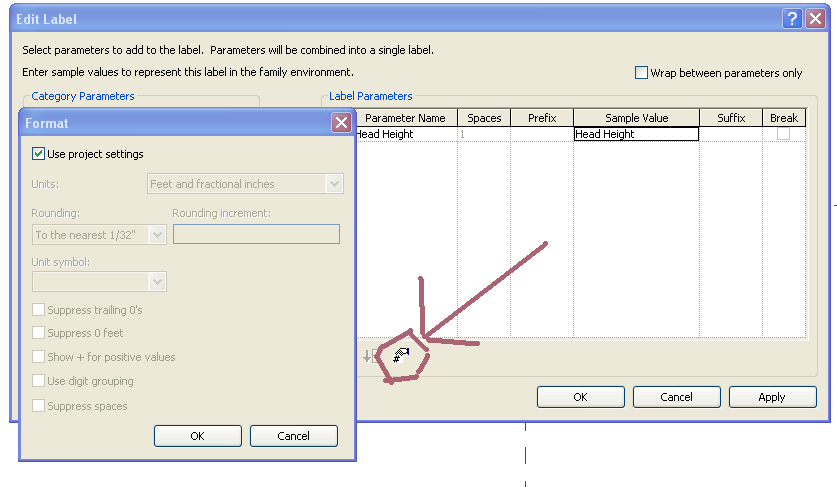
Task: Click the Spaces cell showing 1
Action: pyautogui.click(x=484, y=134)
